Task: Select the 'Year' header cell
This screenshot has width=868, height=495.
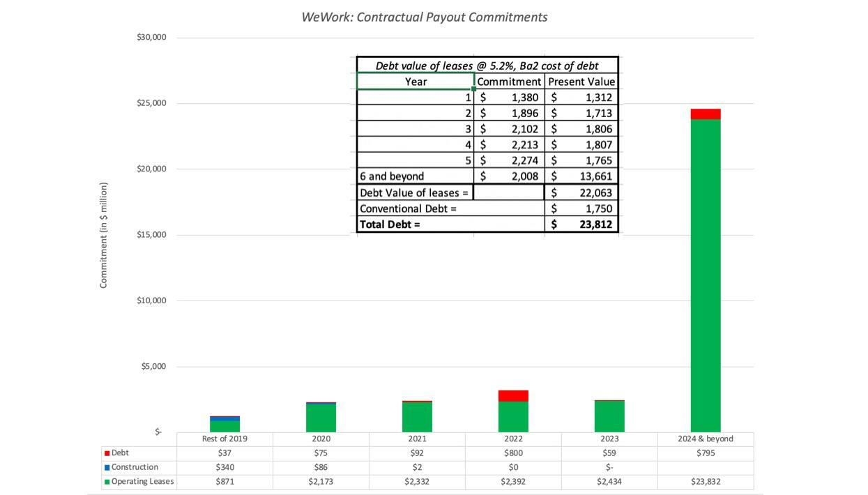Action: tap(416, 82)
